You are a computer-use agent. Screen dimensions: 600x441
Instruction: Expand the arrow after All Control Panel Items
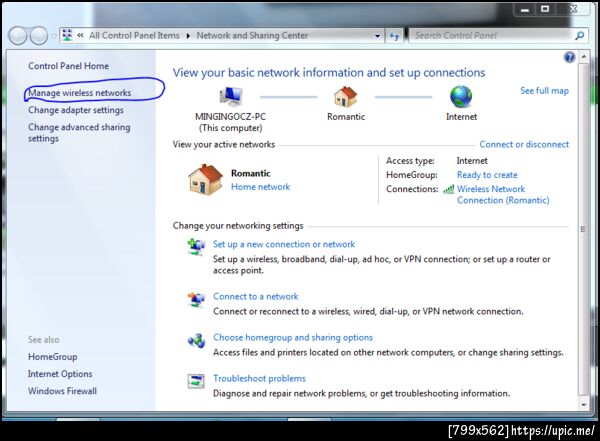click(188, 36)
